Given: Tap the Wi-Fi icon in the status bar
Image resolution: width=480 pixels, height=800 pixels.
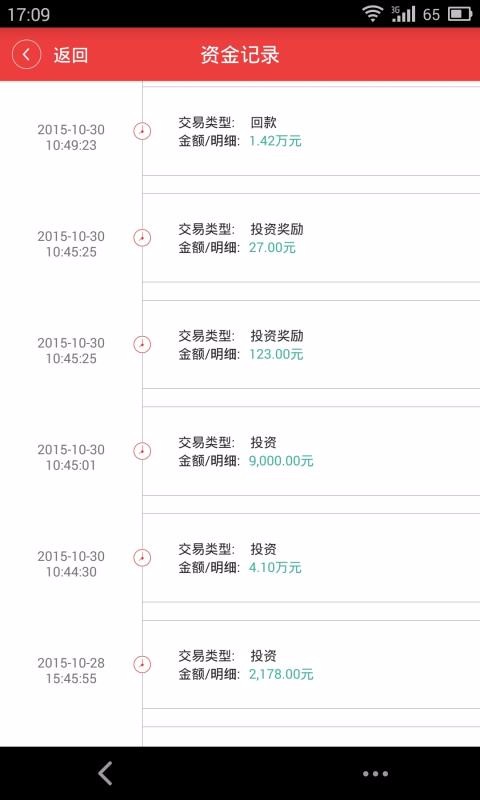Looking at the screenshot, I should point(373,14).
